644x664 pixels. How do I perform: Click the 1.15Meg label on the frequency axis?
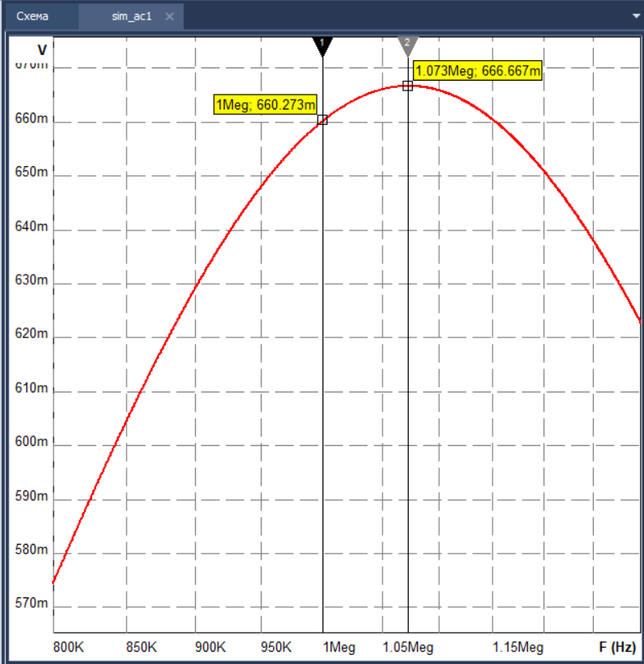pyautogui.click(x=520, y=647)
